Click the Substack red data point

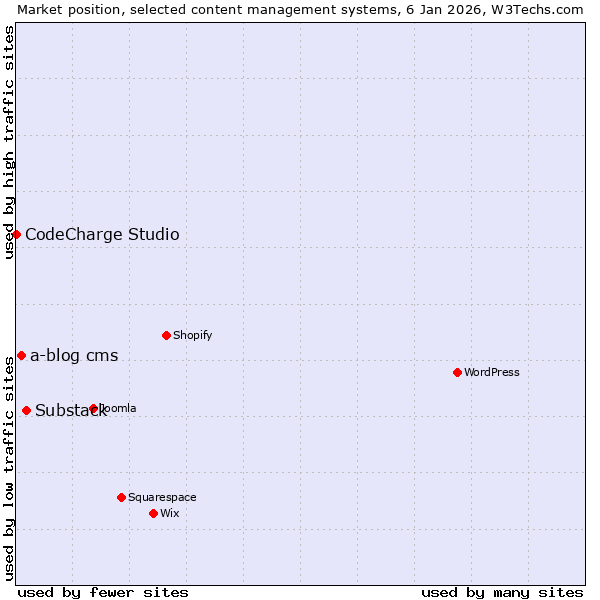click(x=26, y=411)
